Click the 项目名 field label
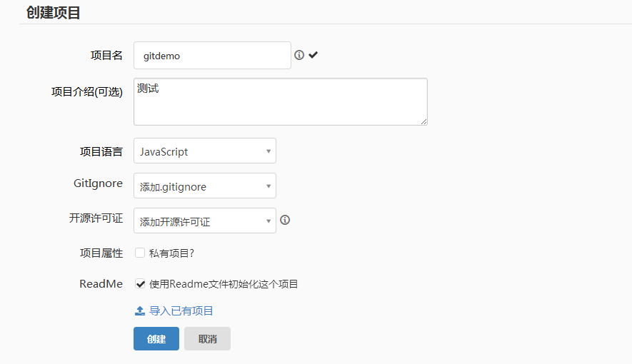The height and width of the screenshot is (364, 632). click(106, 56)
